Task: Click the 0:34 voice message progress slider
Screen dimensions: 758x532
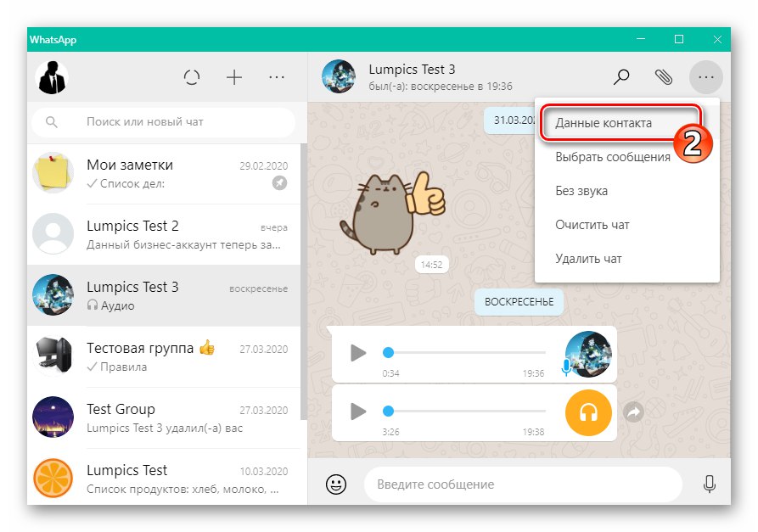Action: coord(464,353)
